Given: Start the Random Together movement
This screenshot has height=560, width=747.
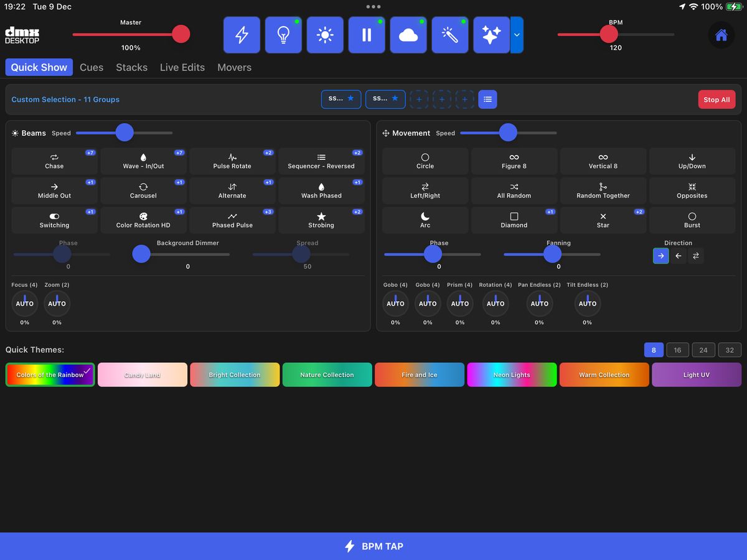Looking at the screenshot, I should point(603,190).
